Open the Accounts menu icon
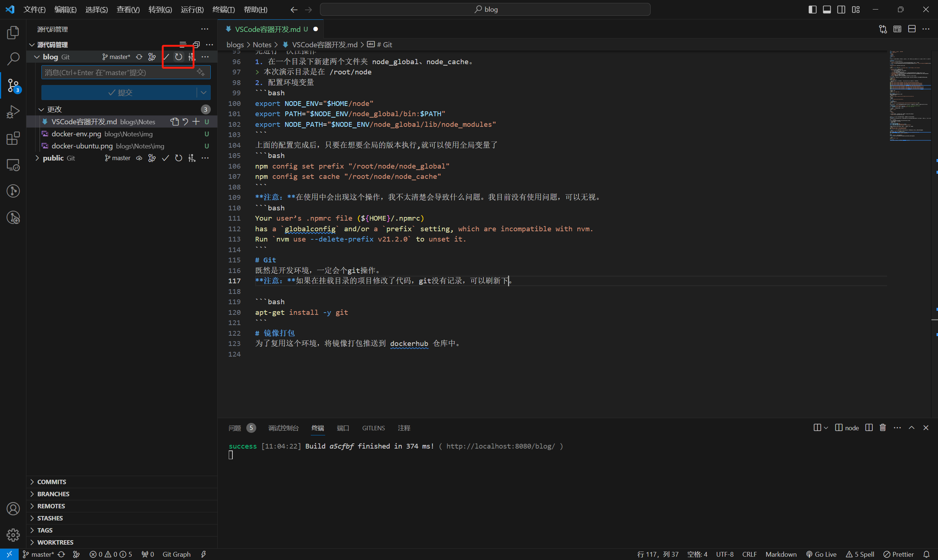 point(13,509)
